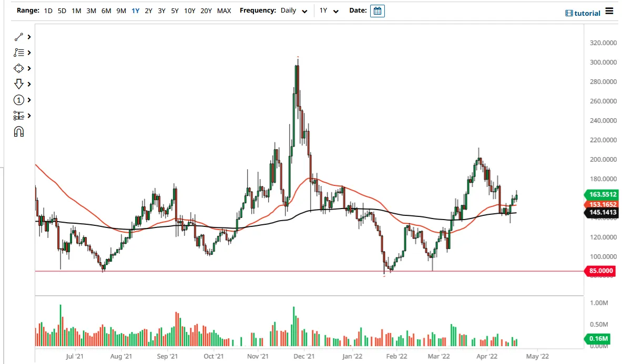Open the tutorial link
The height and width of the screenshot is (364, 622).
(x=583, y=13)
